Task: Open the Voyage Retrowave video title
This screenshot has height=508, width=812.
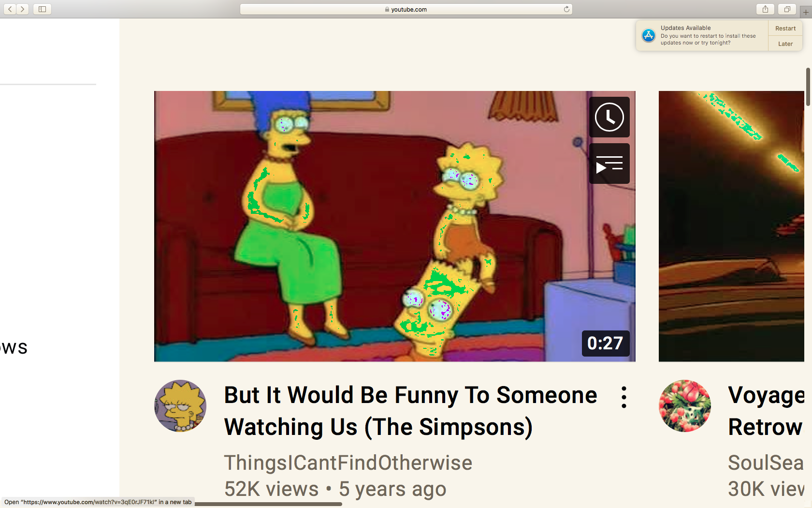Action: point(766,411)
